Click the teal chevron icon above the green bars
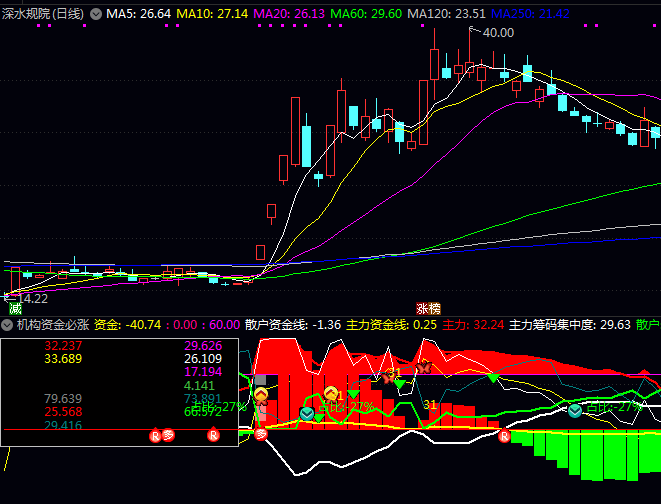The height and width of the screenshot is (504, 661). click(575, 410)
